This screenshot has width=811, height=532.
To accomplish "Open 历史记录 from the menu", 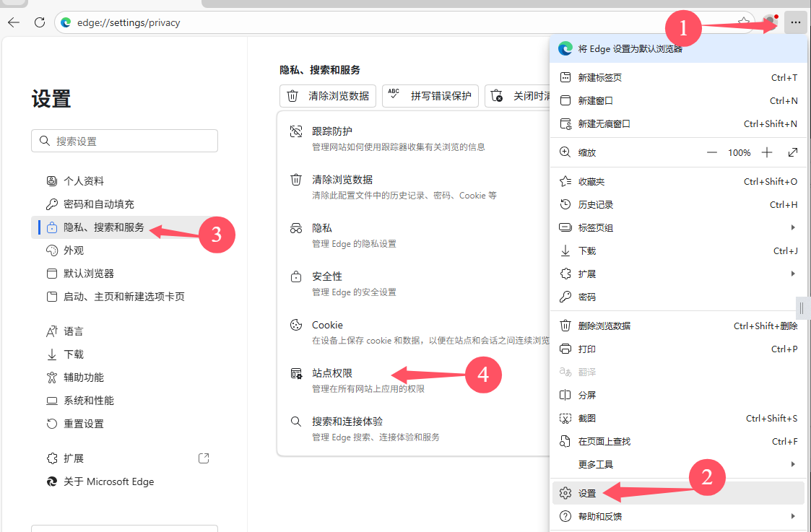I will click(595, 204).
